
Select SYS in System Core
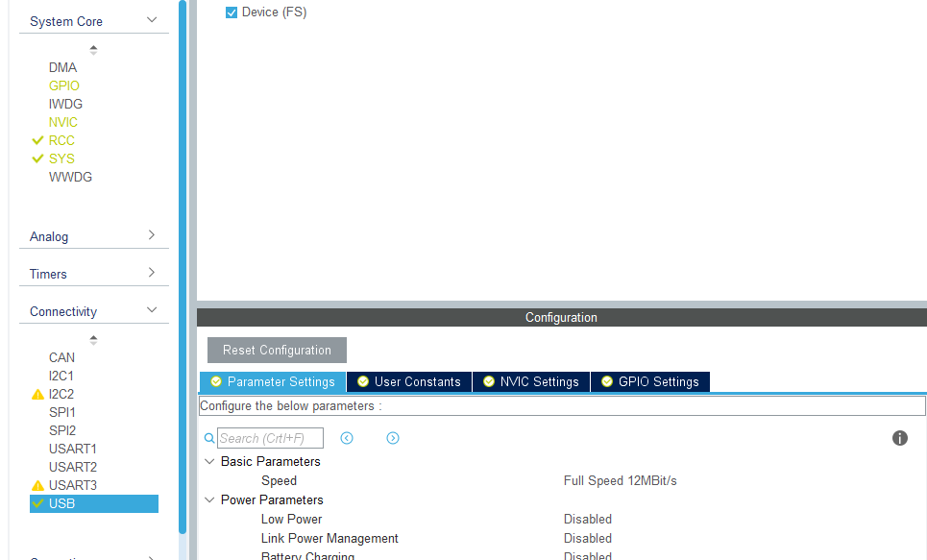click(61, 159)
